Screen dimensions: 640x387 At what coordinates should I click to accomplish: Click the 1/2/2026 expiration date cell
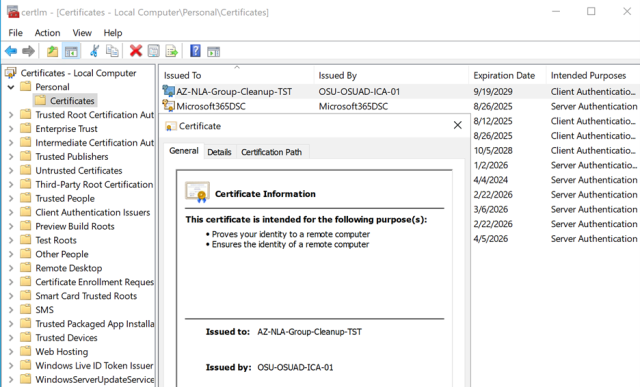point(490,165)
